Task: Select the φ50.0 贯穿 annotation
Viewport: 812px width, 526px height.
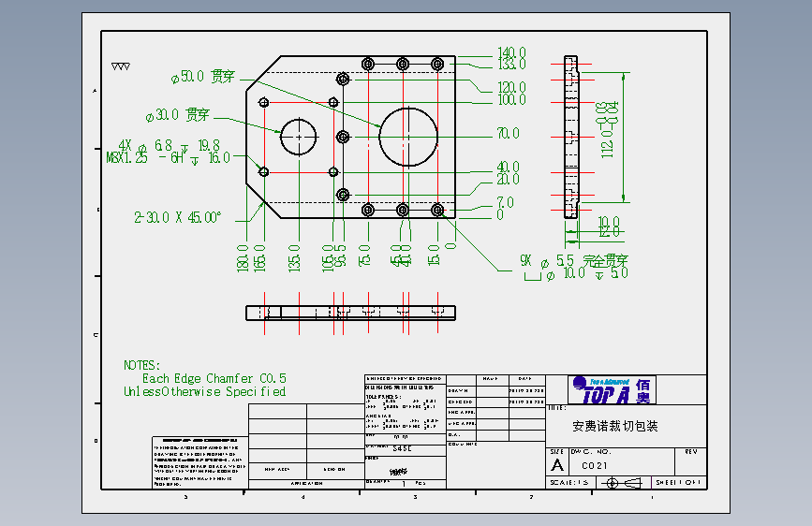Action: (203, 77)
